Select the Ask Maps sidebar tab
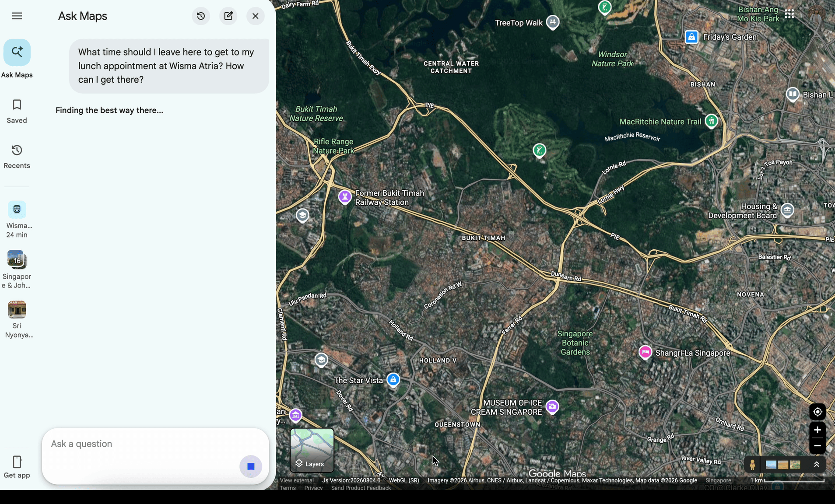This screenshot has height=504, width=835. pyautogui.click(x=17, y=59)
